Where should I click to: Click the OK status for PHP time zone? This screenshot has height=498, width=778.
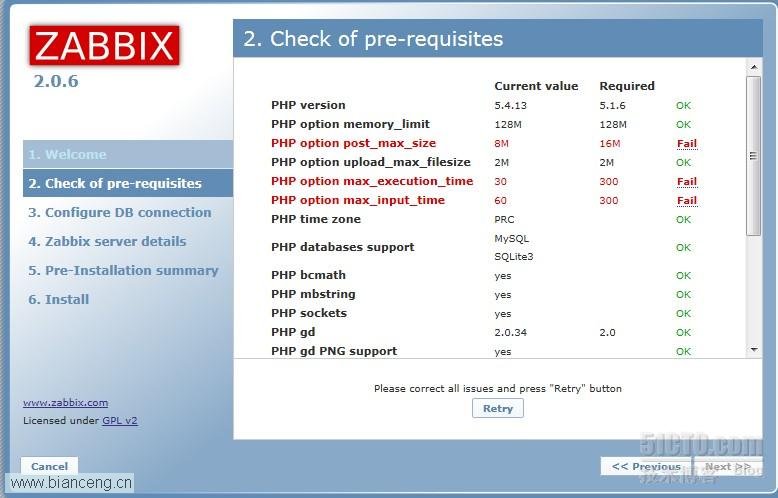[683, 220]
